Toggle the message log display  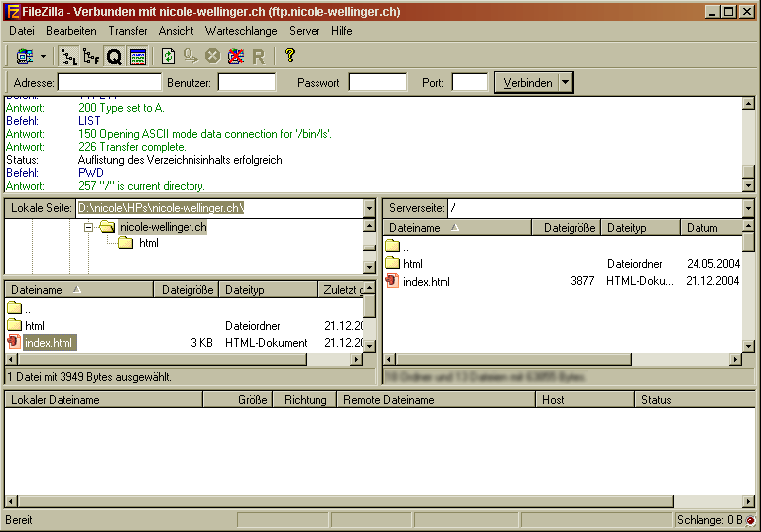pyautogui.click(x=137, y=56)
